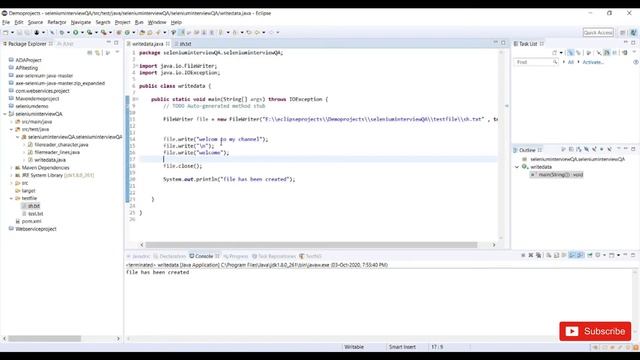This screenshot has height=360, width=640.
Task: Toggle Hide Fields in Outline toolbar
Action: pyautogui.click(x=587, y=150)
